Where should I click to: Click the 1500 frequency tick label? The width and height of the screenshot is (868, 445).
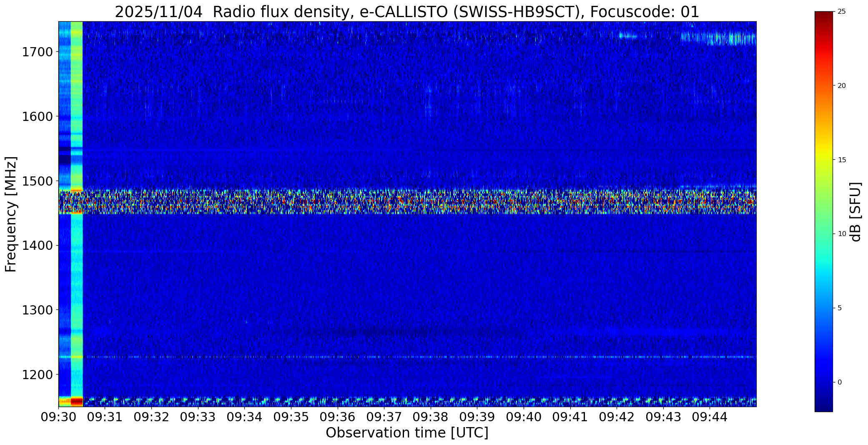(x=38, y=181)
